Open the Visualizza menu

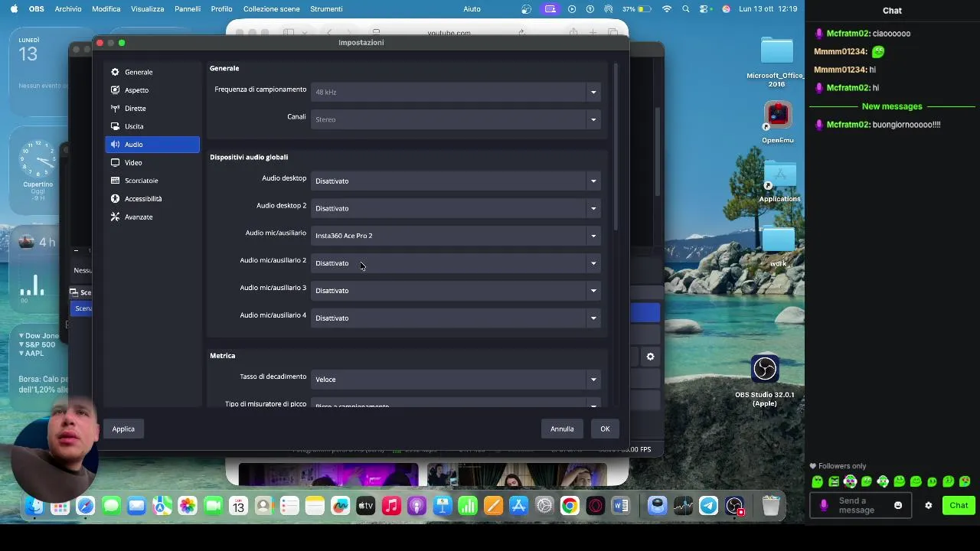[148, 9]
